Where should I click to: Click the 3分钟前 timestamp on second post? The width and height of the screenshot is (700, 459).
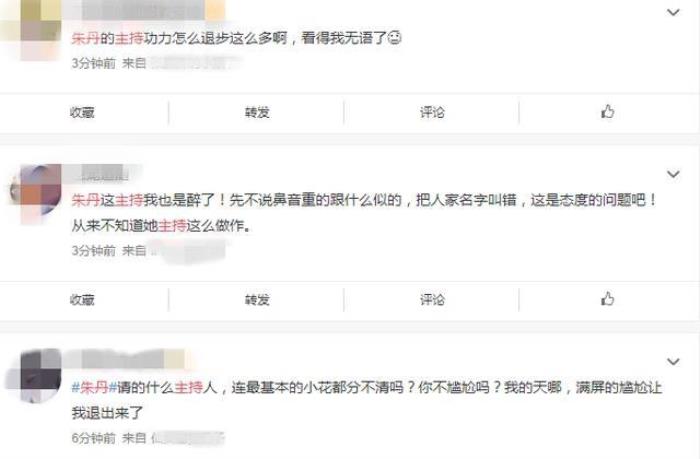(x=94, y=250)
